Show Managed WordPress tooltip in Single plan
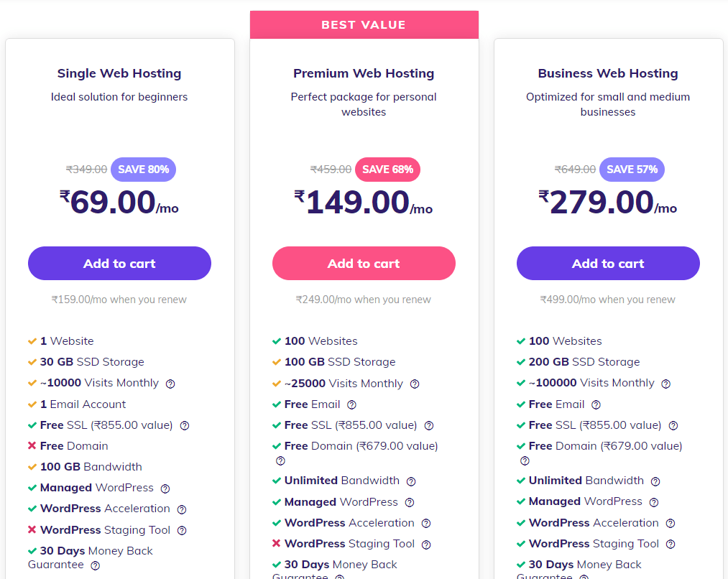Viewport: 728px width, 579px height. pyautogui.click(x=165, y=488)
